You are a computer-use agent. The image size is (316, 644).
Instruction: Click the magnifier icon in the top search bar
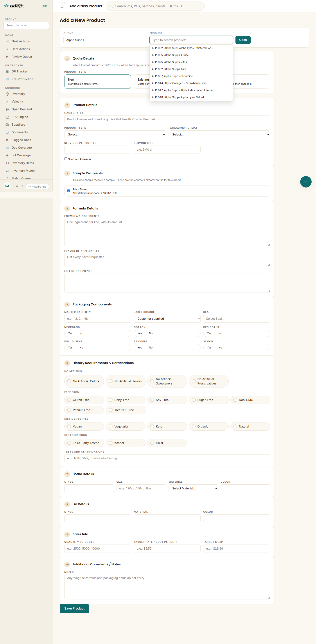pos(111,6)
